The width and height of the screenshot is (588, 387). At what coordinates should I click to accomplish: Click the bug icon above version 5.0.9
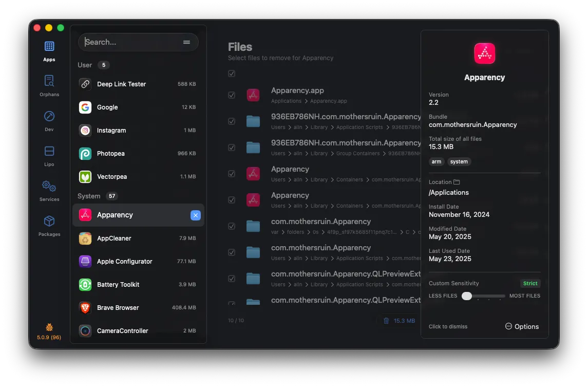[49, 327]
